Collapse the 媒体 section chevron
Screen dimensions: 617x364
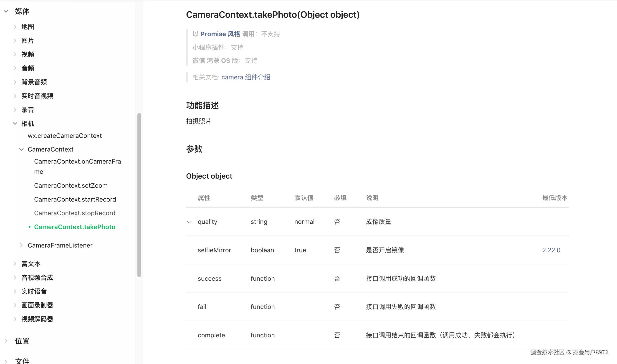pyautogui.click(x=6, y=11)
